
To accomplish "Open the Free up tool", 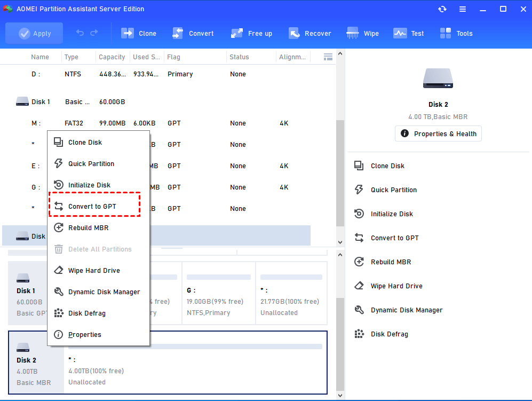I will [251, 33].
